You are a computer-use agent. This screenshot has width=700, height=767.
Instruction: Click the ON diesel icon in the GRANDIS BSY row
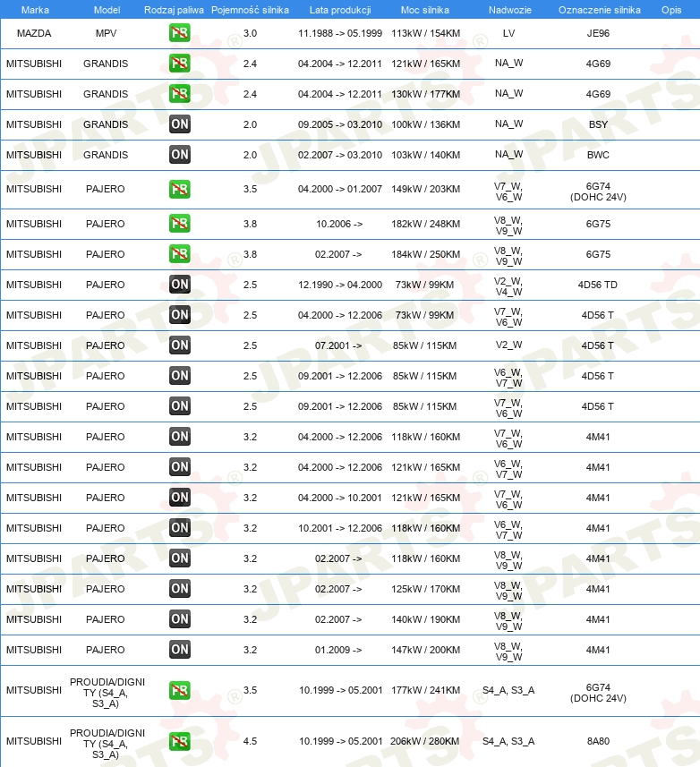point(180,124)
